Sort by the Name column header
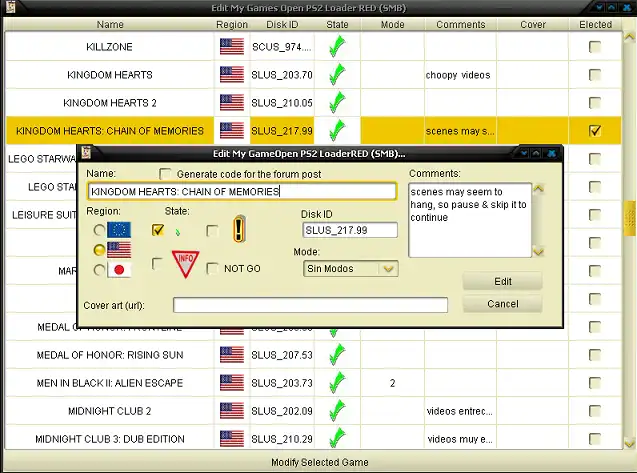This screenshot has width=637, height=473. (x=110, y=24)
